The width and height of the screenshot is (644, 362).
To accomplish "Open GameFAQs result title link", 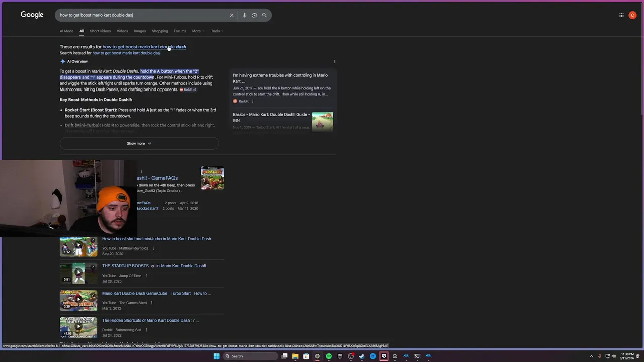I will [157, 178].
